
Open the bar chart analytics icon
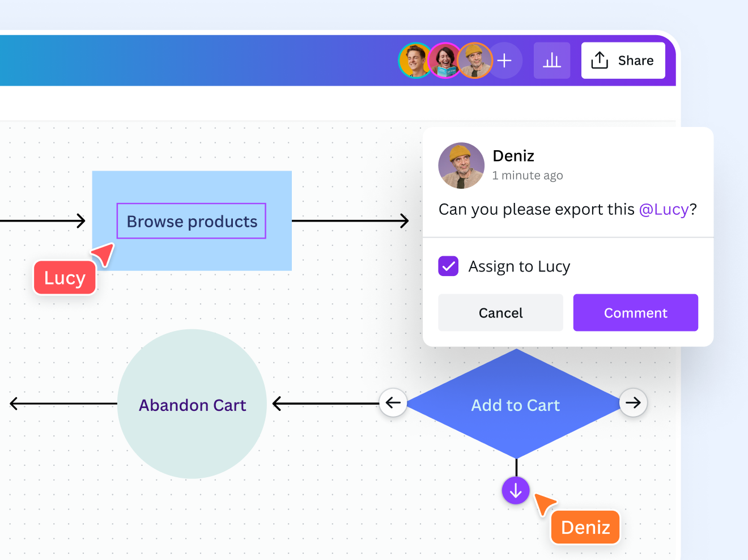tap(551, 61)
